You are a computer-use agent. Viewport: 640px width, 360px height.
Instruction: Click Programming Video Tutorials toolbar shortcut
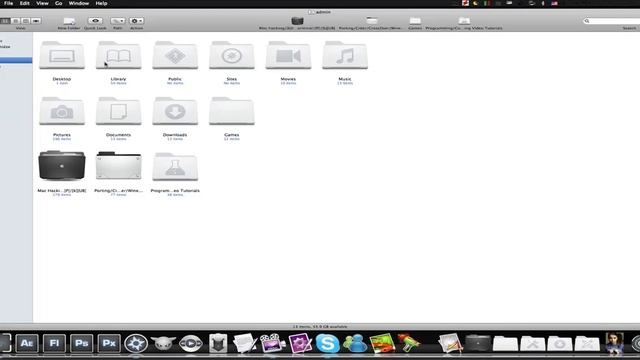464,21
